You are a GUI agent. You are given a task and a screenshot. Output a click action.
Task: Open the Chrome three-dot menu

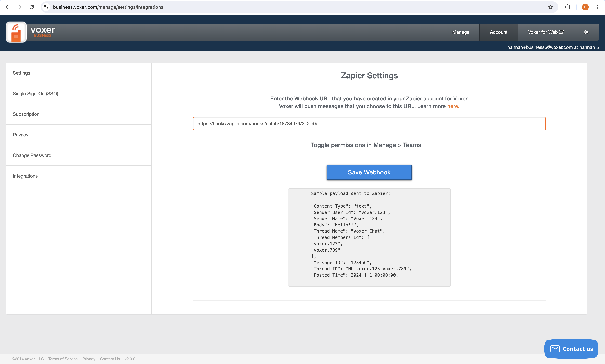[x=597, y=7]
